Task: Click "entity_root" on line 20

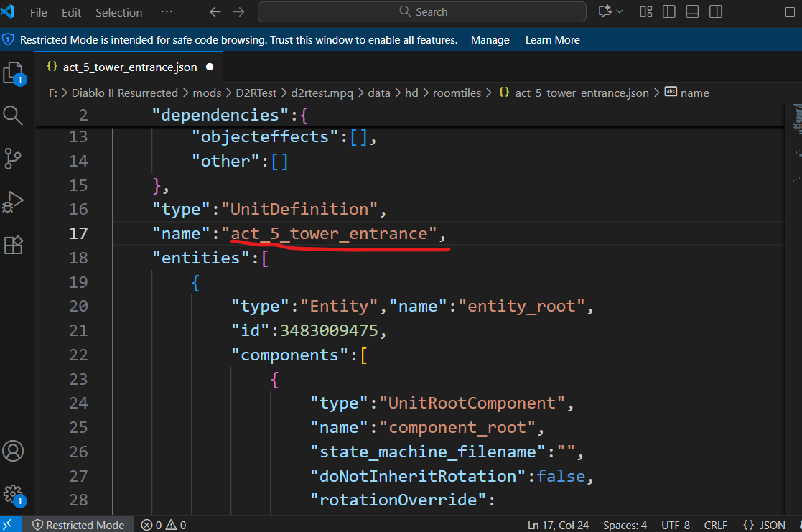Action: coord(521,307)
